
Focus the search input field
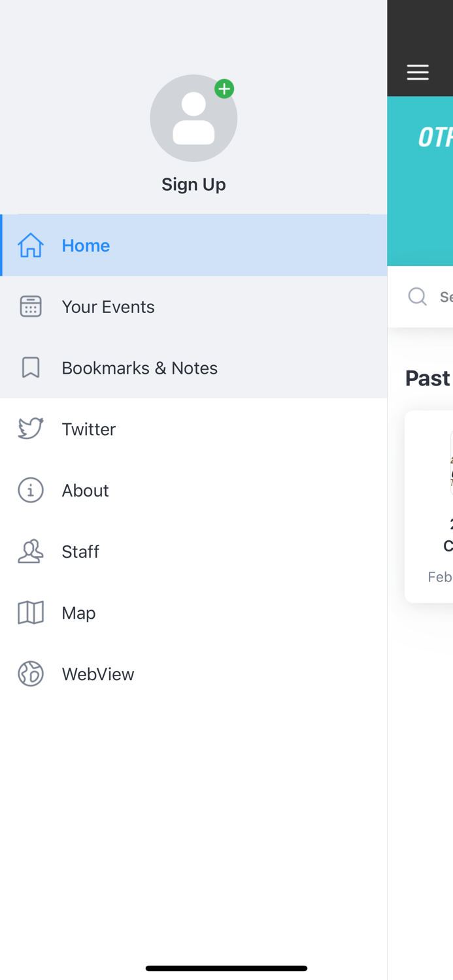point(445,297)
